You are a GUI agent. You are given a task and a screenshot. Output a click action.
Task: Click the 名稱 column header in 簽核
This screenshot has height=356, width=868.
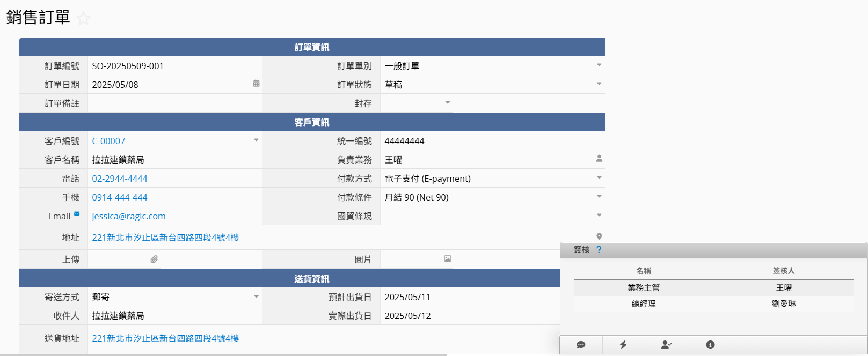[644, 271]
